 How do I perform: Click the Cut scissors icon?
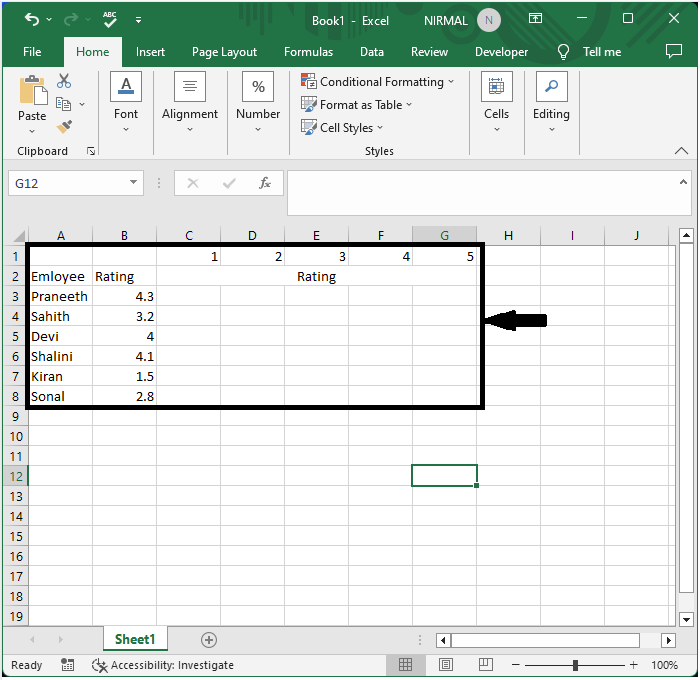64,81
